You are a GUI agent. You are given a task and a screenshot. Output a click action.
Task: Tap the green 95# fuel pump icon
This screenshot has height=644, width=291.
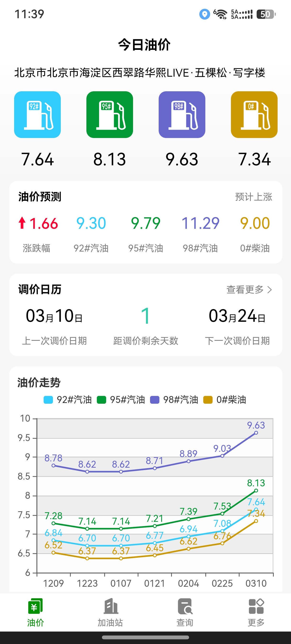pyautogui.click(x=110, y=115)
